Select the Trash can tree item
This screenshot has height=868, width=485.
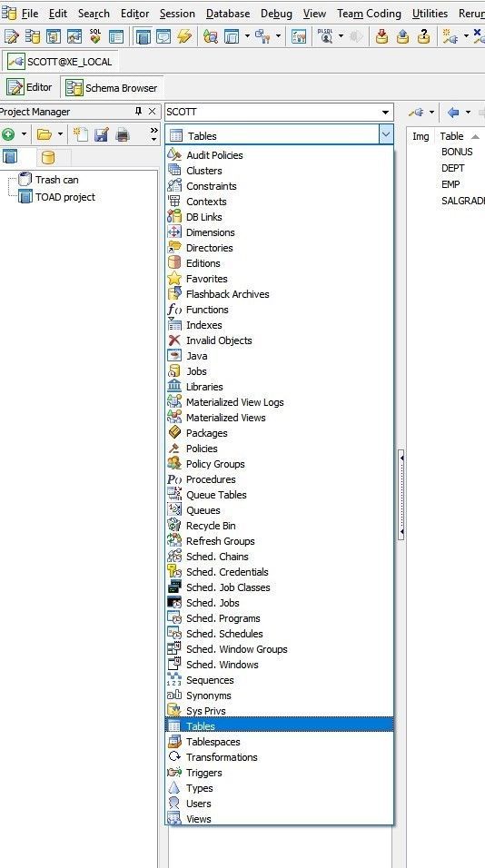point(56,180)
